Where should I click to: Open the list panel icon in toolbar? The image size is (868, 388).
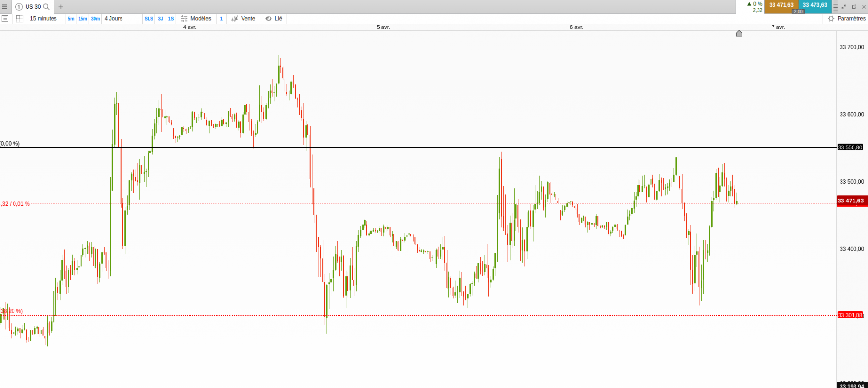tap(5, 19)
